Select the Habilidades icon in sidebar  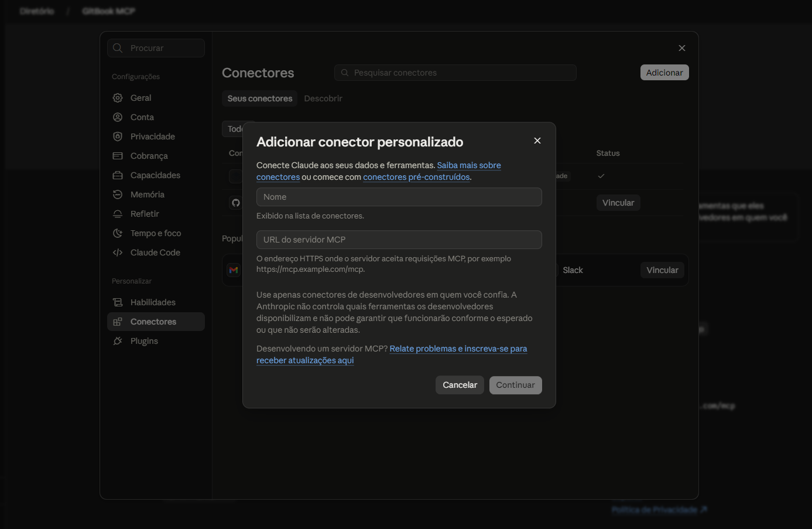click(x=118, y=302)
